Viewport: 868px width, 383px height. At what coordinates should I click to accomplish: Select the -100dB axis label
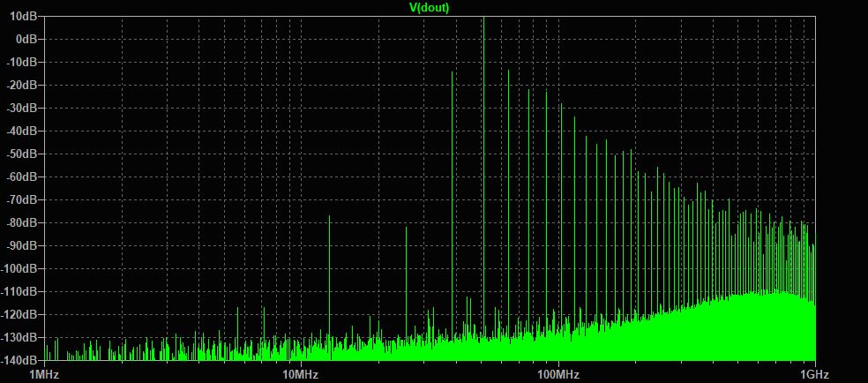[x=20, y=268]
